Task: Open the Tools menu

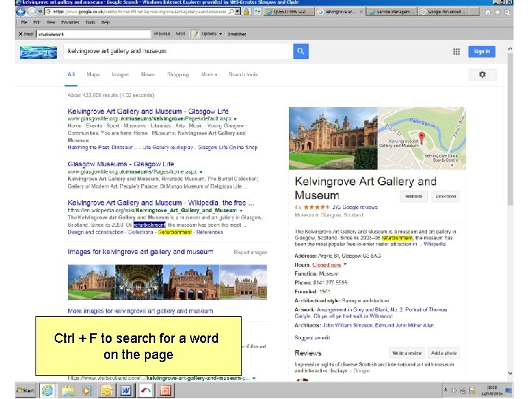Action: click(x=90, y=22)
